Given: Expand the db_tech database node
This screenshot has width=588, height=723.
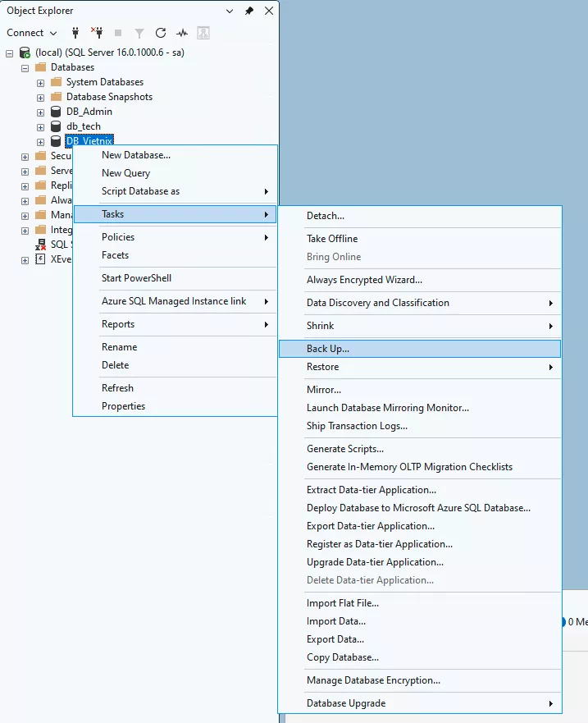Looking at the screenshot, I should pyautogui.click(x=40, y=127).
